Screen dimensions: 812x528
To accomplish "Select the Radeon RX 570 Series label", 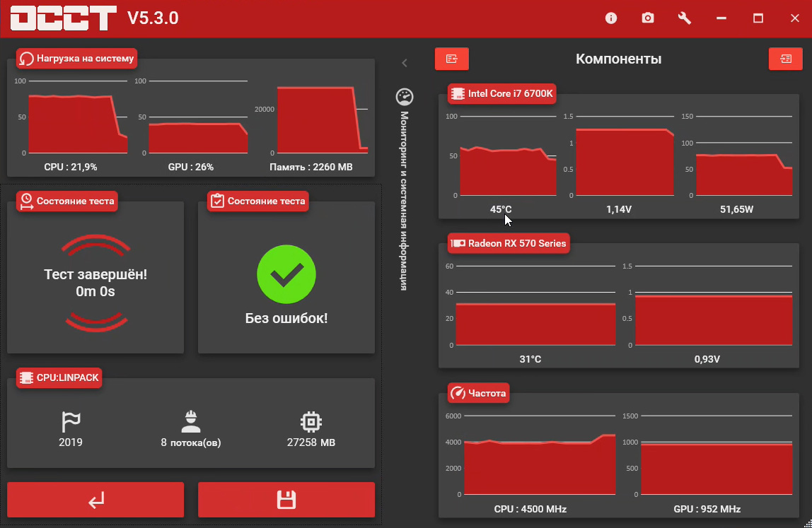I will (509, 243).
